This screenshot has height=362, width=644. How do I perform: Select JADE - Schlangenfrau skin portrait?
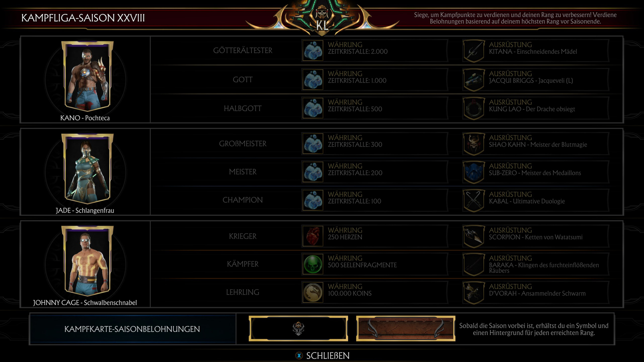click(x=87, y=169)
